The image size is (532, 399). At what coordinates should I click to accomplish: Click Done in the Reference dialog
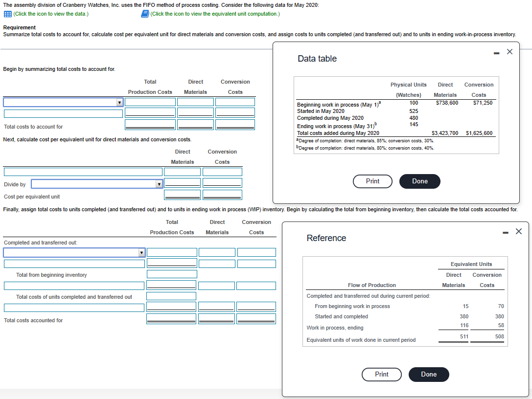tap(429, 374)
